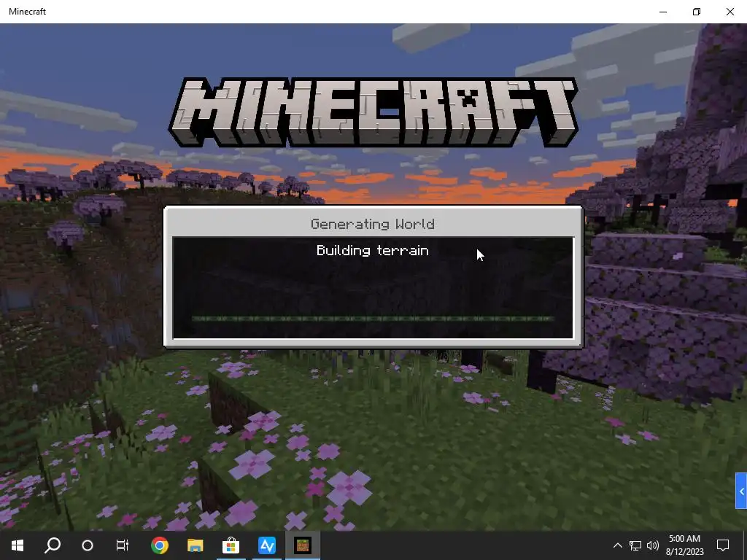
Task: Switch to Google Chrome in taskbar
Action: tap(160, 545)
